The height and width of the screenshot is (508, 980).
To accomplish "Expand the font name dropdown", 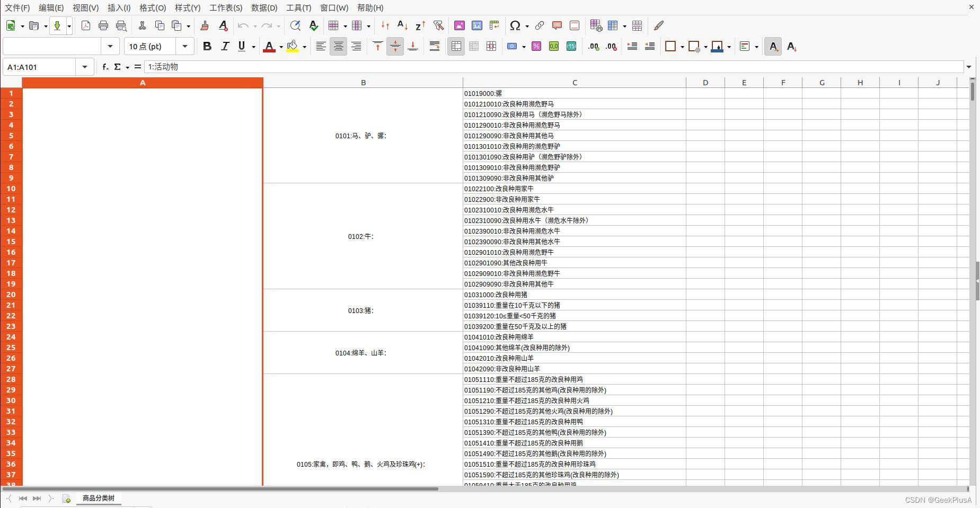I will tap(110, 47).
